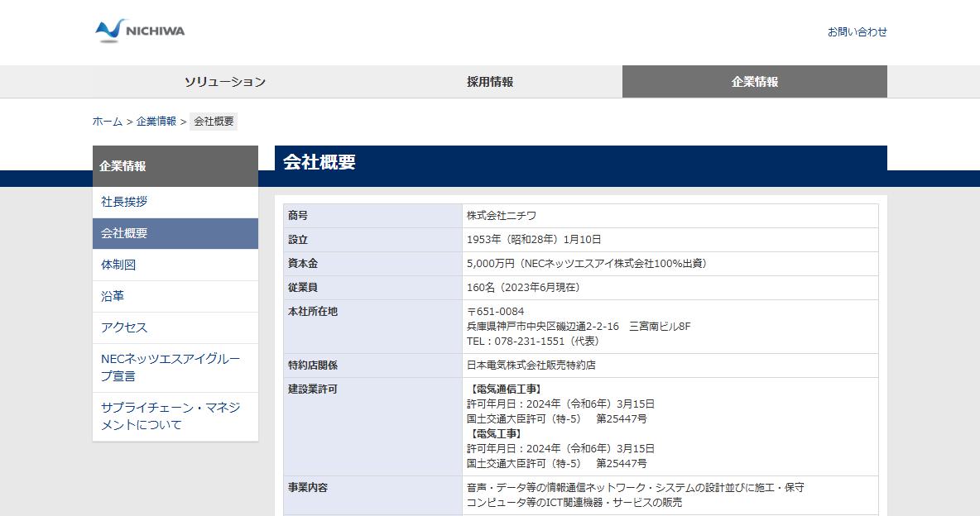Open 沿革 in the sidebar
Screen dimensions: 980x516
tap(175, 296)
